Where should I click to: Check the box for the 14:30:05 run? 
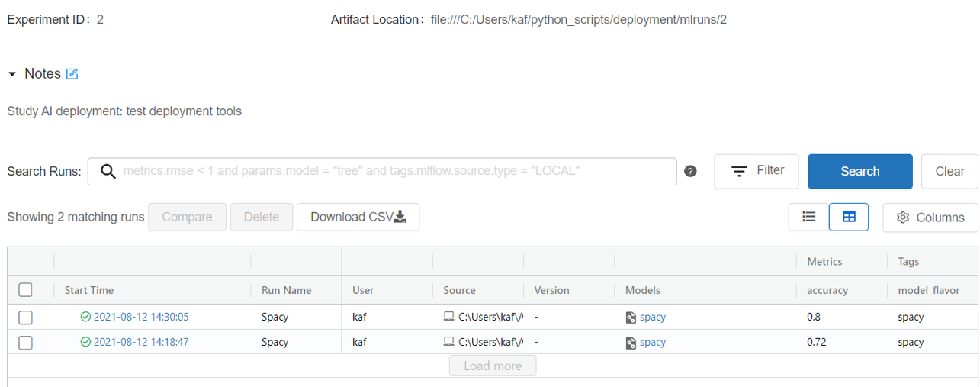[x=26, y=318]
